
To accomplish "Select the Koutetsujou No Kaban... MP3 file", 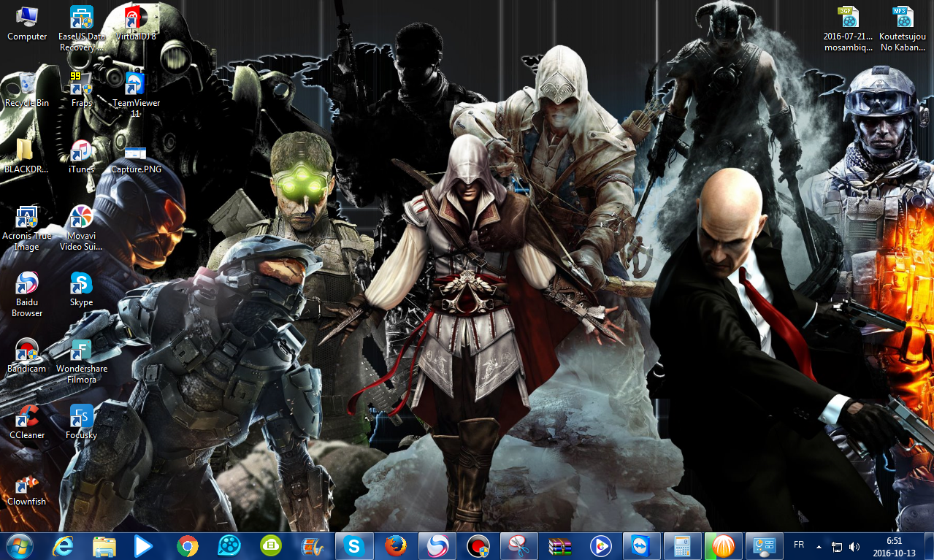I will coord(903,28).
